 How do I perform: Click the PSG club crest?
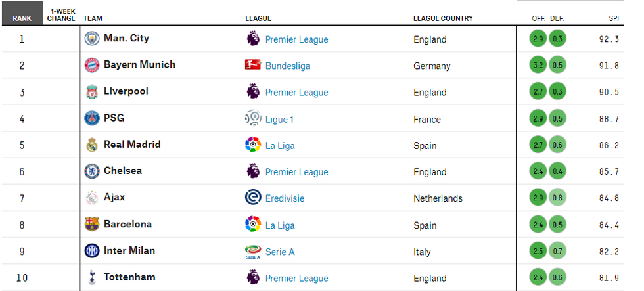click(91, 118)
